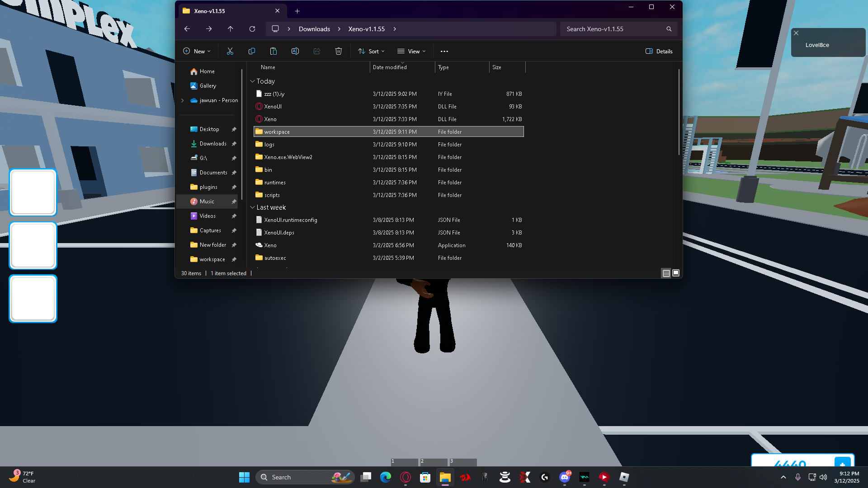Open the Sort dropdown

click(x=371, y=51)
